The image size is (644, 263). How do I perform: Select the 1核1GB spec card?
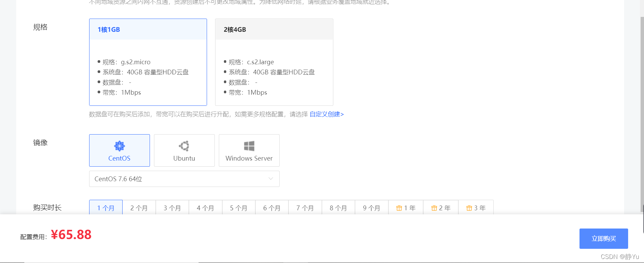coord(148,62)
